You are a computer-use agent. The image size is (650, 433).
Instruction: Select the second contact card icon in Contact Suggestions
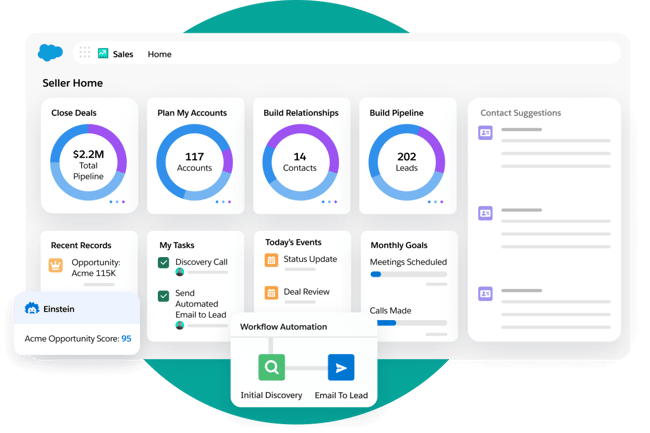click(x=485, y=213)
